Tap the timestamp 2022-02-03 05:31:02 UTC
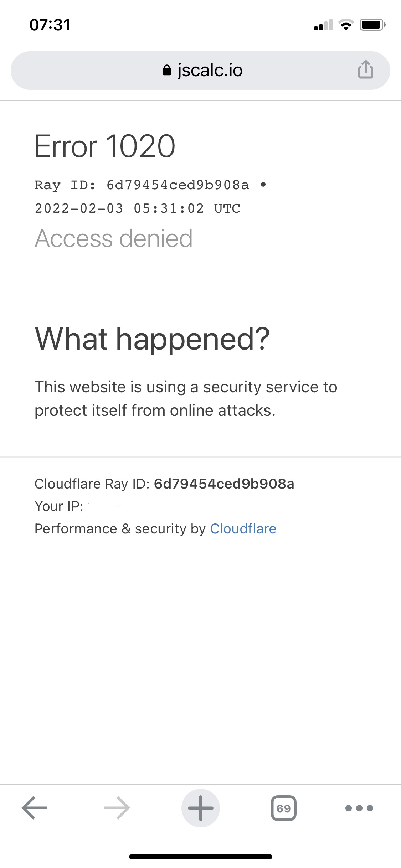Viewport: 401px width, 868px height. pyautogui.click(x=138, y=208)
